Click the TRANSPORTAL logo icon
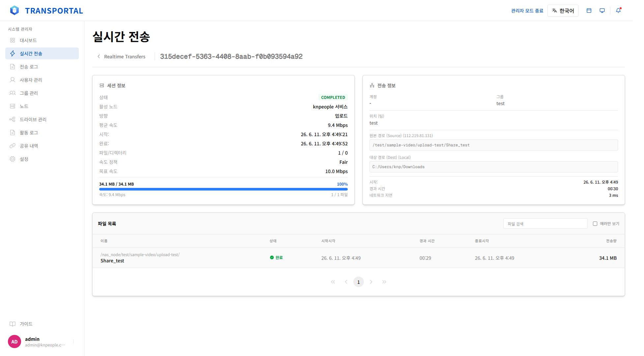Image resolution: width=644 pixels, height=356 pixels. [x=15, y=11]
